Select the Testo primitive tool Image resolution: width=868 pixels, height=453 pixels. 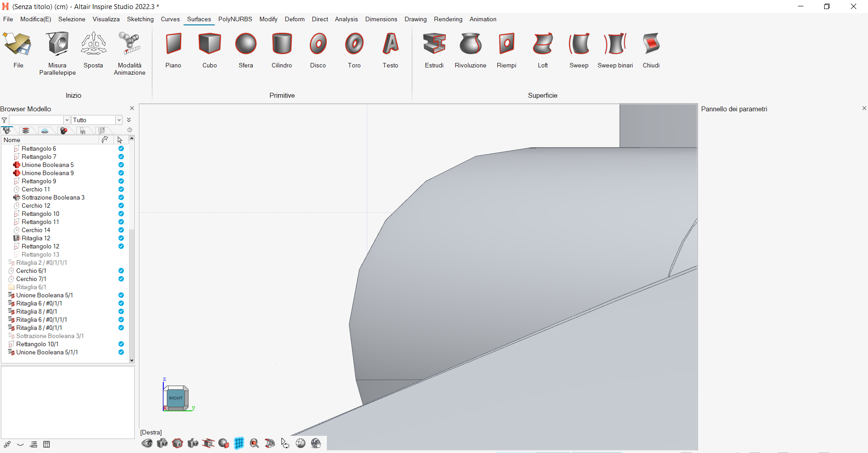[390, 50]
